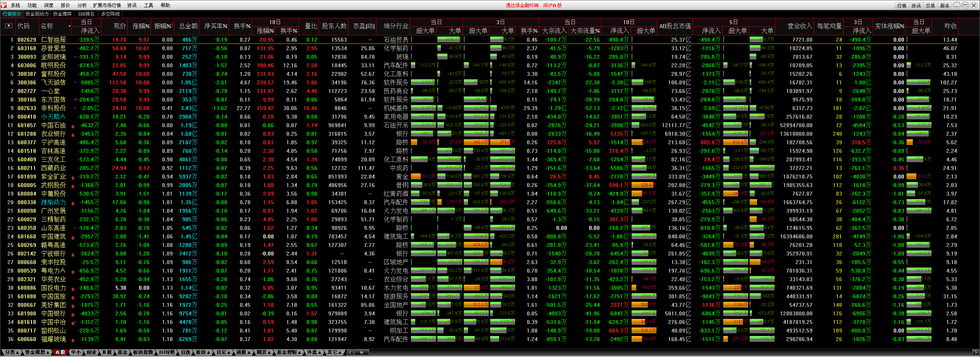Click the 交易 button at top right
The width and height of the screenshot is (980, 357).
(930, 5)
